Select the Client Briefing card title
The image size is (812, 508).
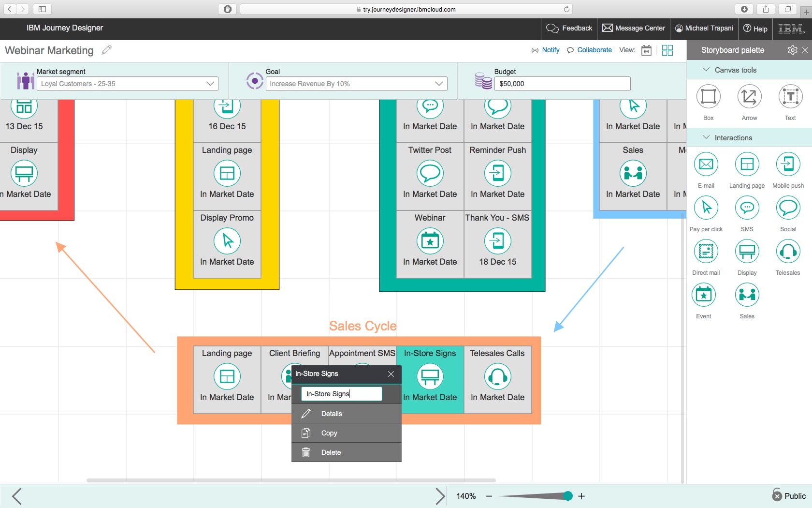click(x=294, y=353)
